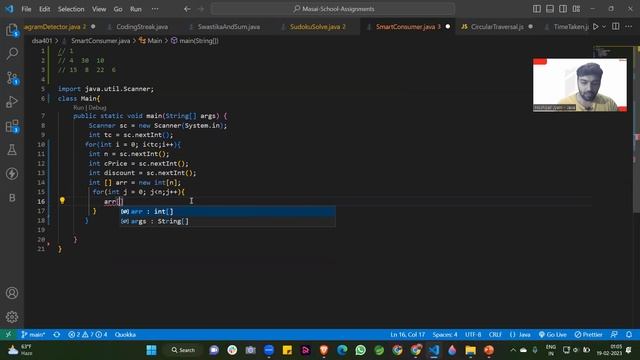This screenshot has height=360, width=640.
Task: Click Quokka in the status bar
Action: click(x=125, y=334)
